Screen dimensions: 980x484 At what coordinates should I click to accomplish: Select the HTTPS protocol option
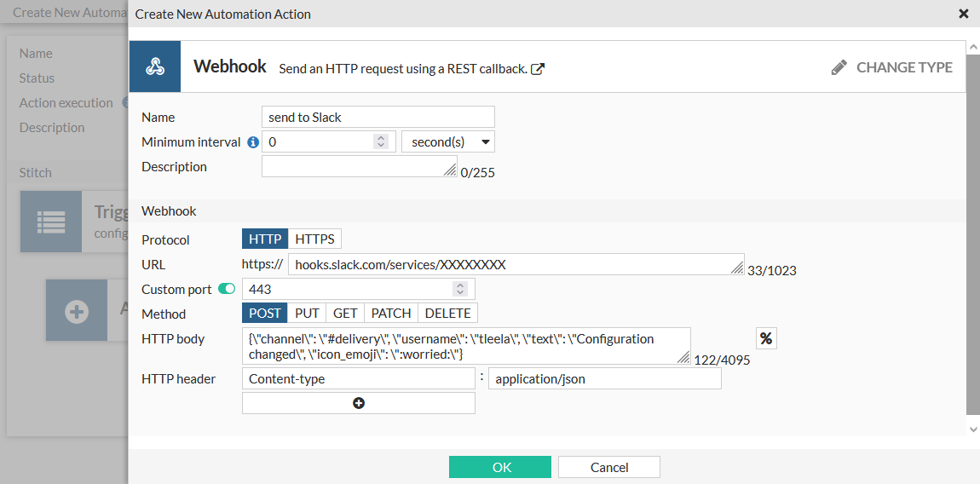pos(314,239)
